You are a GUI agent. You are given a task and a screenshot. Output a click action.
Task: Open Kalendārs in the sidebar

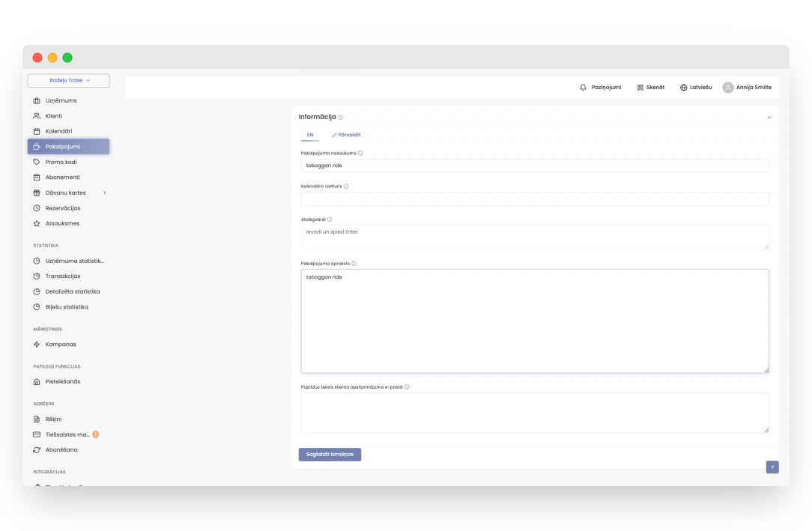(x=58, y=131)
